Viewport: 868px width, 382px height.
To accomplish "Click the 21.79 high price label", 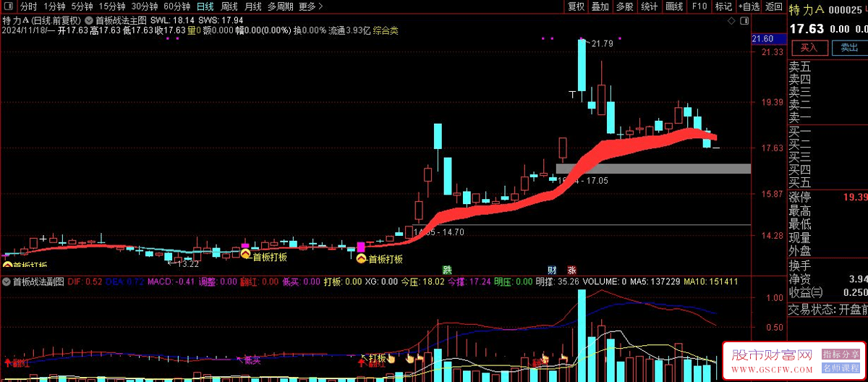I will [x=602, y=44].
